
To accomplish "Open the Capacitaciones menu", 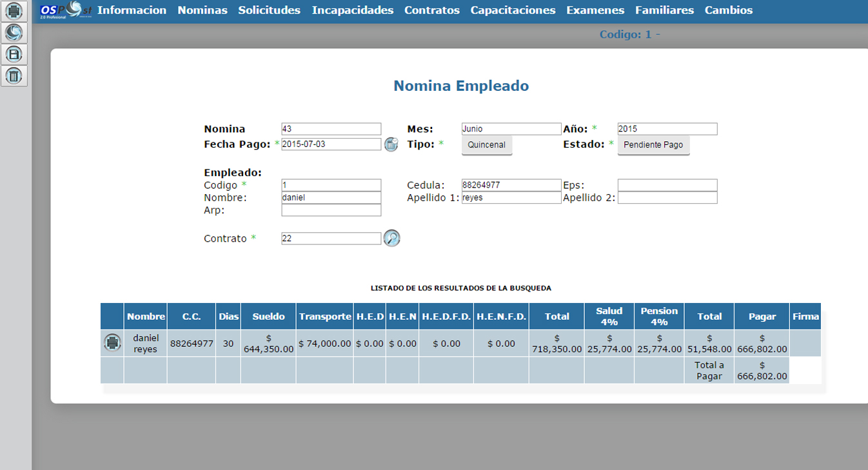I will [x=513, y=10].
